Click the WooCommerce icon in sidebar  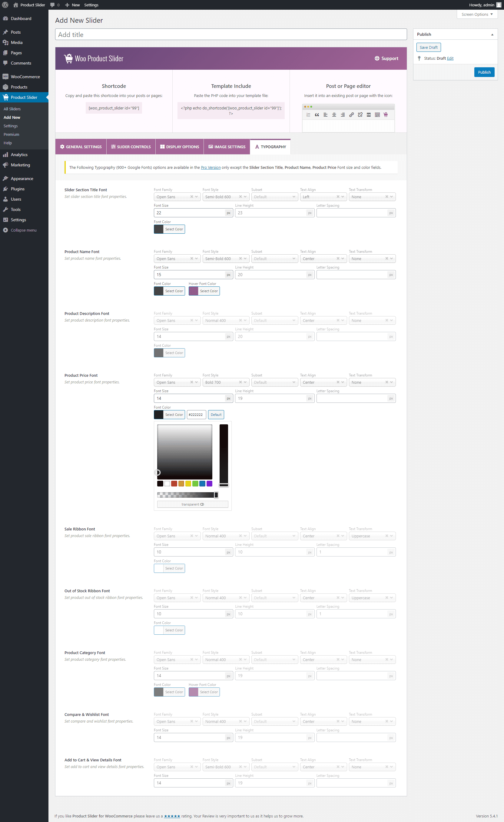pos(5,76)
